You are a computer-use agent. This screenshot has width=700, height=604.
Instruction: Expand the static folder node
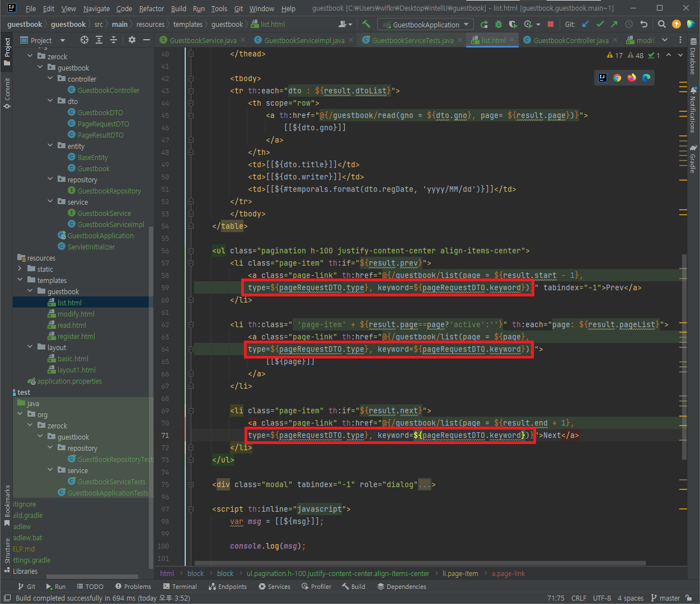(20, 269)
